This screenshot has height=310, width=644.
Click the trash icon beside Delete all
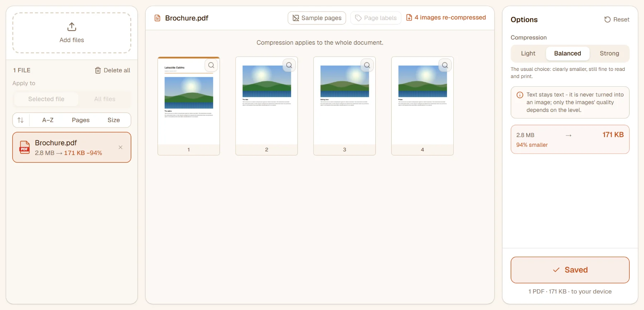coord(98,70)
